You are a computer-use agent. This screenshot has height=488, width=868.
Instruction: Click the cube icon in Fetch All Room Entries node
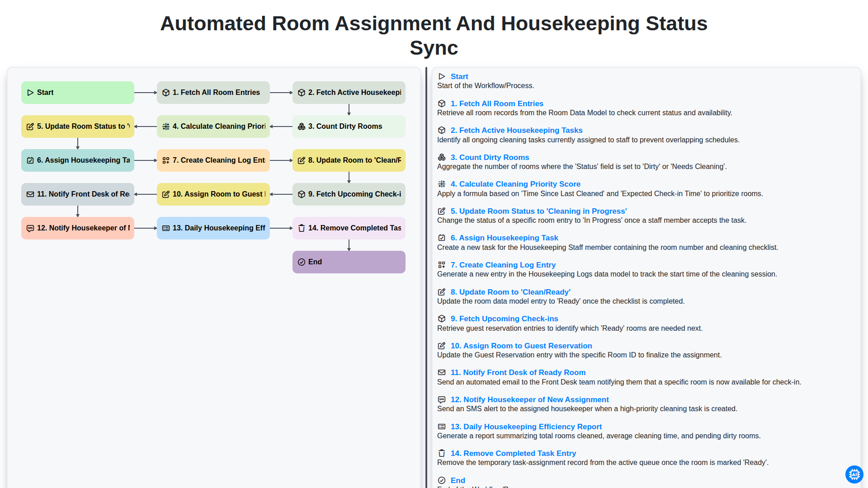pos(166,93)
